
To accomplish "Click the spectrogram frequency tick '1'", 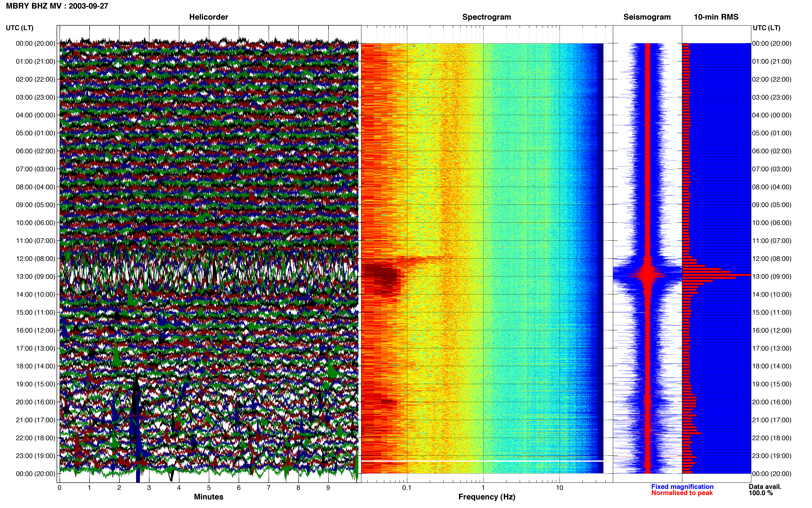I will coord(483,488).
